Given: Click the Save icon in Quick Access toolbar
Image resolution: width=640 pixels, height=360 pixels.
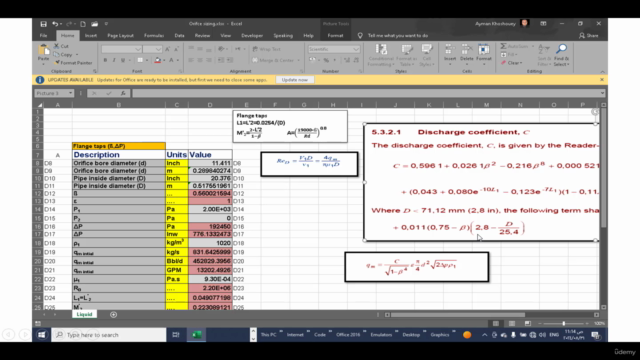Looking at the screenshot, I should coord(44,24).
